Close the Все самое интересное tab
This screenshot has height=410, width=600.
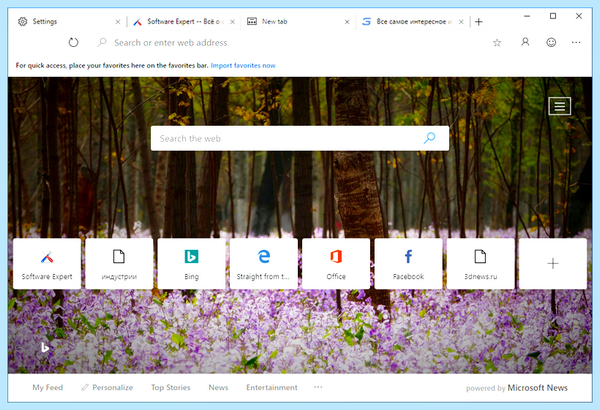point(461,22)
